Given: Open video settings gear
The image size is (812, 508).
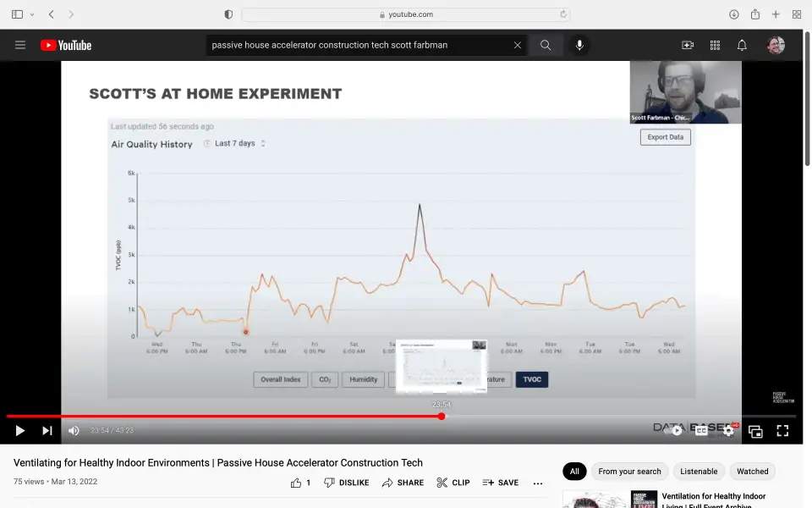Looking at the screenshot, I should pos(728,431).
